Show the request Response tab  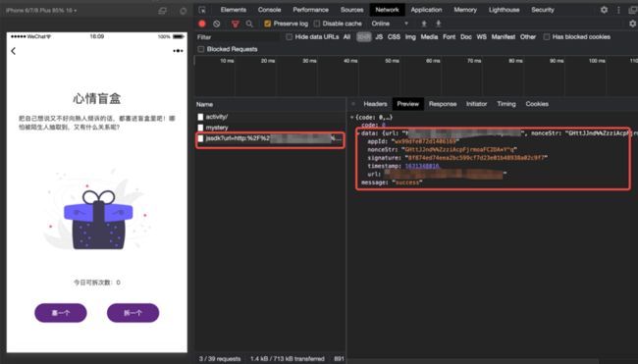click(x=443, y=104)
